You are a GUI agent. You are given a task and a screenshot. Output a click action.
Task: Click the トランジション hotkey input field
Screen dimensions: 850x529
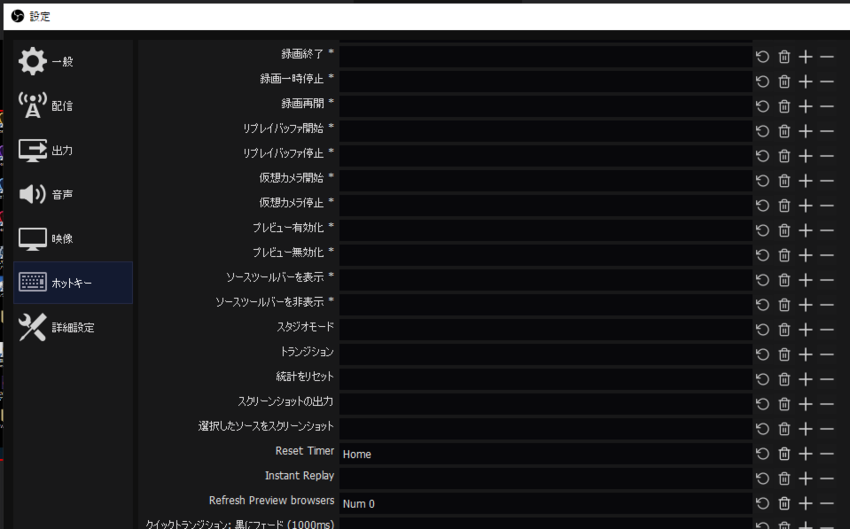pos(545,354)
